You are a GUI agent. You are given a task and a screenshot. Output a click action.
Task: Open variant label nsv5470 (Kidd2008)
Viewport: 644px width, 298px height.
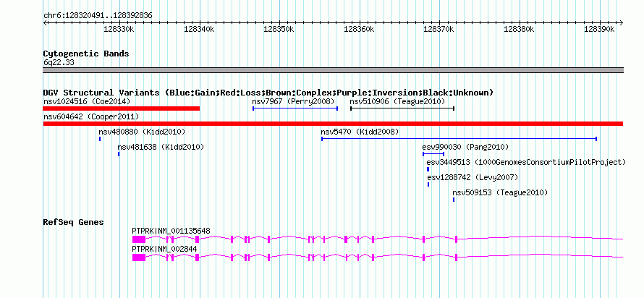(360, 132)
